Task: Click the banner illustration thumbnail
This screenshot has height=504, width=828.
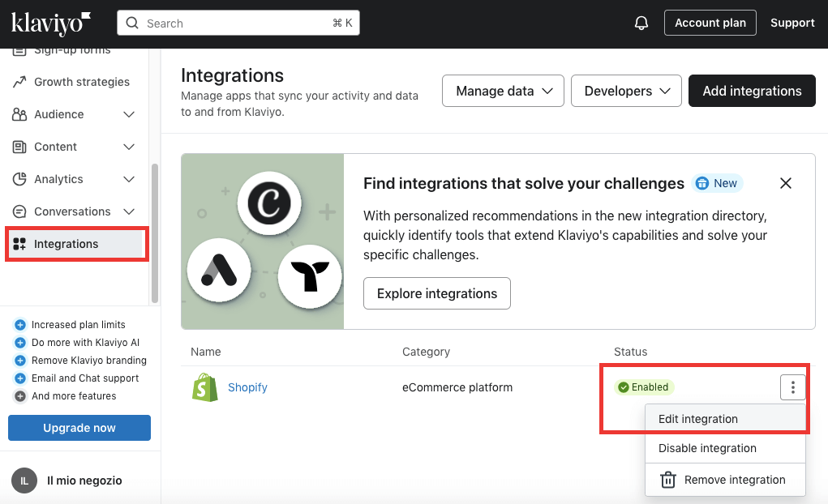Action: pos(263,241)
